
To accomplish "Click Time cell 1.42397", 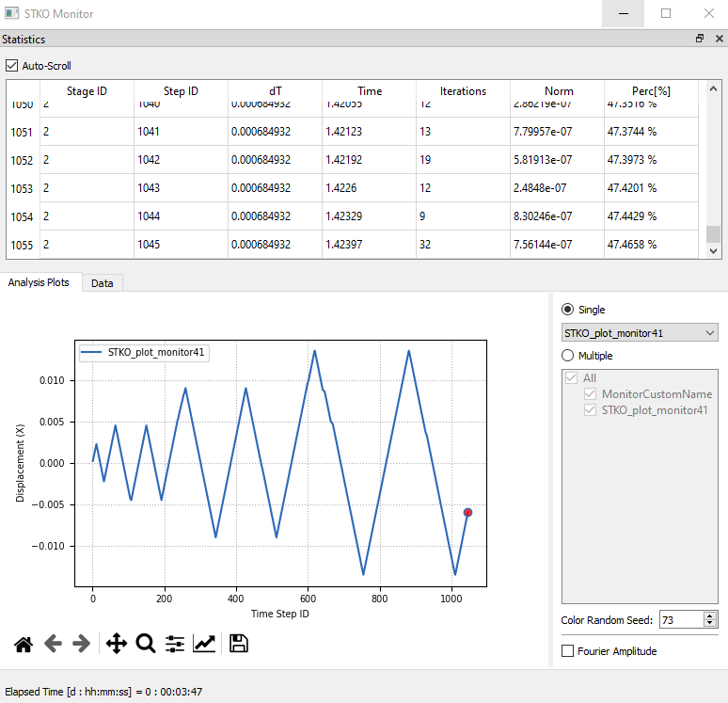I will [x=369, y=245].
